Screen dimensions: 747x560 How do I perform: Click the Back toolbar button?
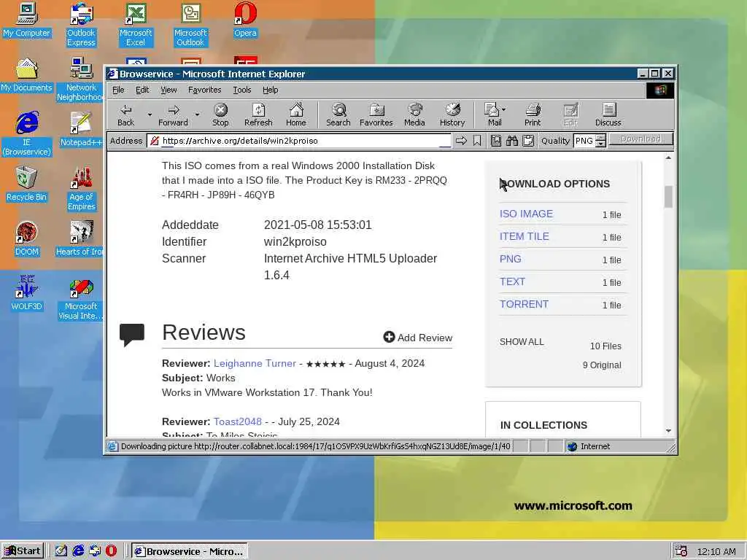[125, 115]
